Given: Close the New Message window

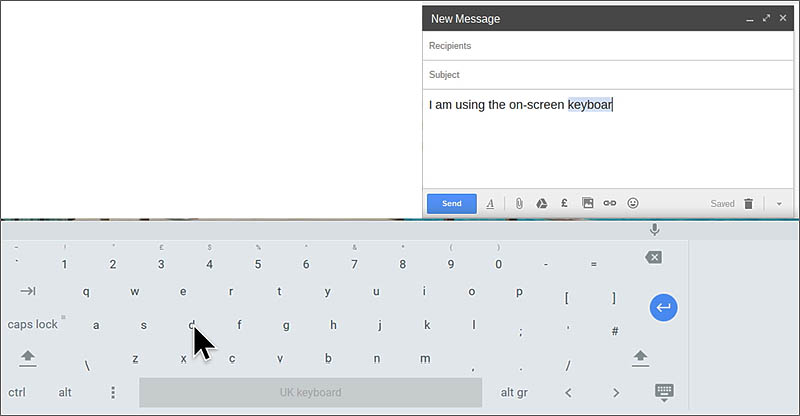Looking at the screenshot, I should [x=783, y=18].
